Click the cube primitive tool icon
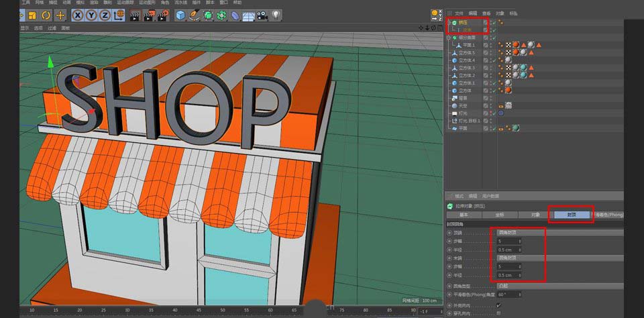 click(180, 15)
